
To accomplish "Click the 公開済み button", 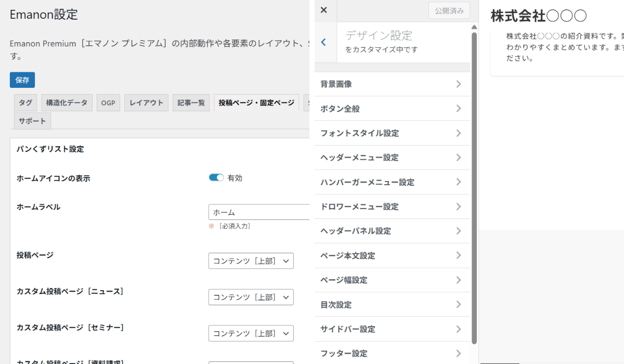I will coord(449,10).
